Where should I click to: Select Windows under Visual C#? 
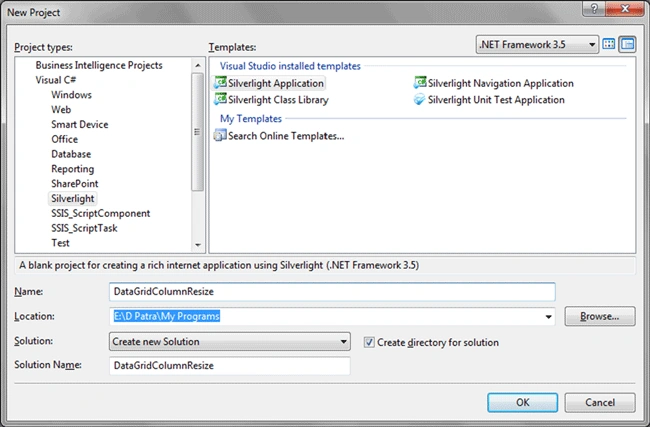click(71, 95)
